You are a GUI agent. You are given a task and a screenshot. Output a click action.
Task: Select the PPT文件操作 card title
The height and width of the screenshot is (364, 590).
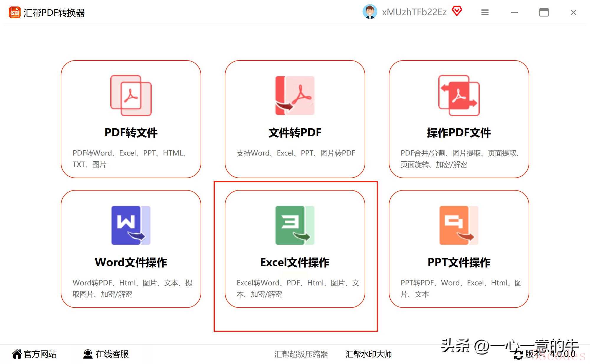(x=459, y=262)
